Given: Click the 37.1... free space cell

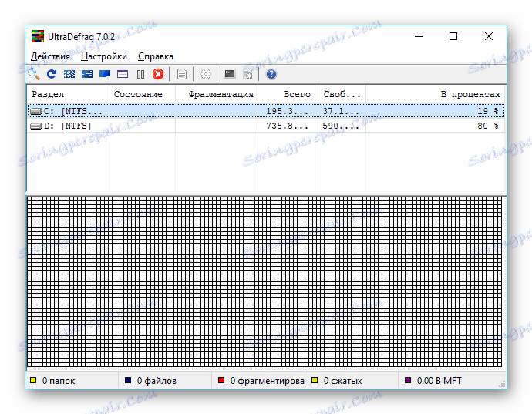Looking at the screenshot, I should pos(341,111).
